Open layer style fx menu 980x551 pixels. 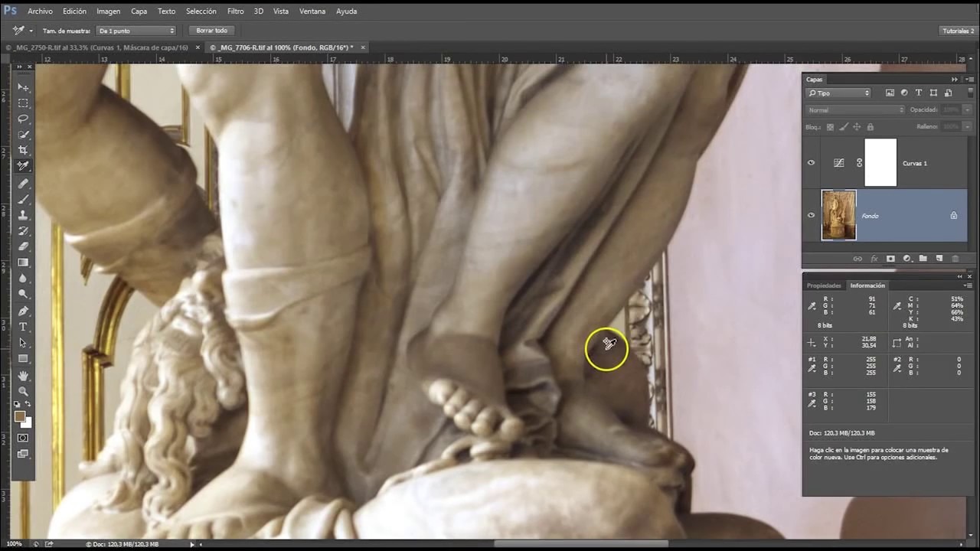click(x=874, y=259)
